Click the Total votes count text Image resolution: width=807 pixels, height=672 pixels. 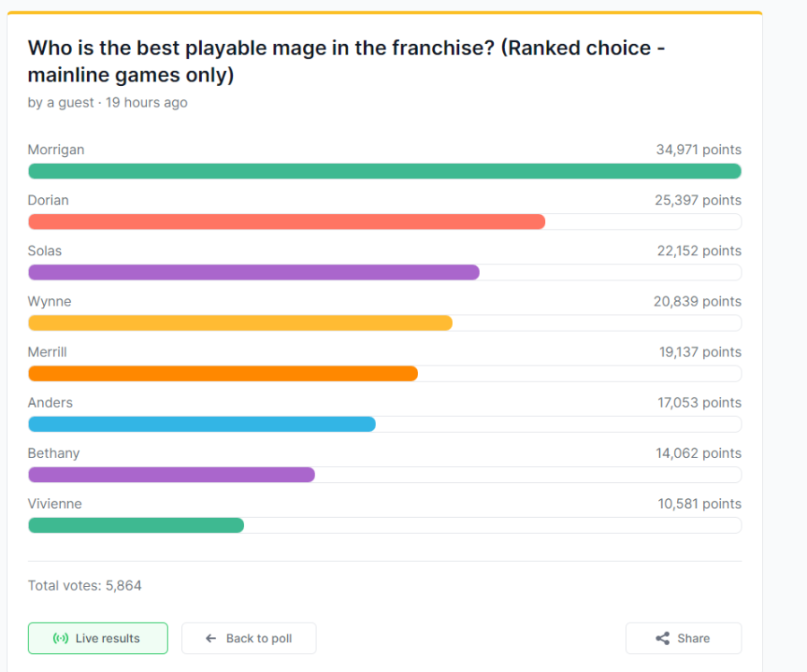[84, 586]
